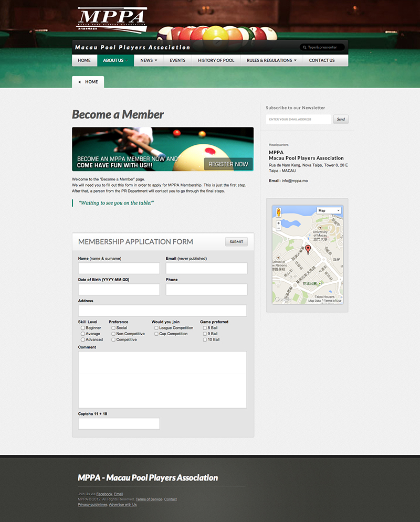The image size is (420, 522).
Task: Click the red location pin on the map
Action: point(308,249)
